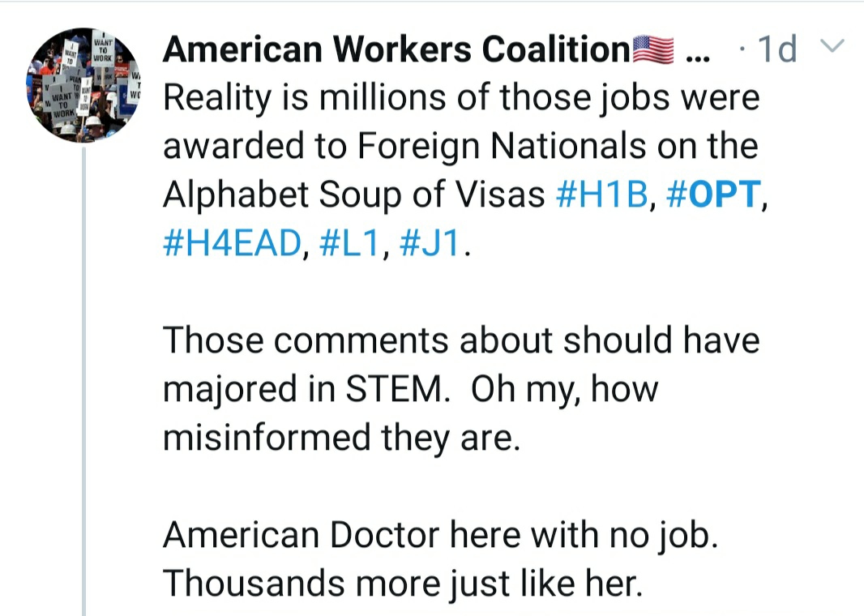Click the "Thousands more just like her." line
Viewport: 864px width, 616px height.
pyautogui.click(x=403, y=583)
